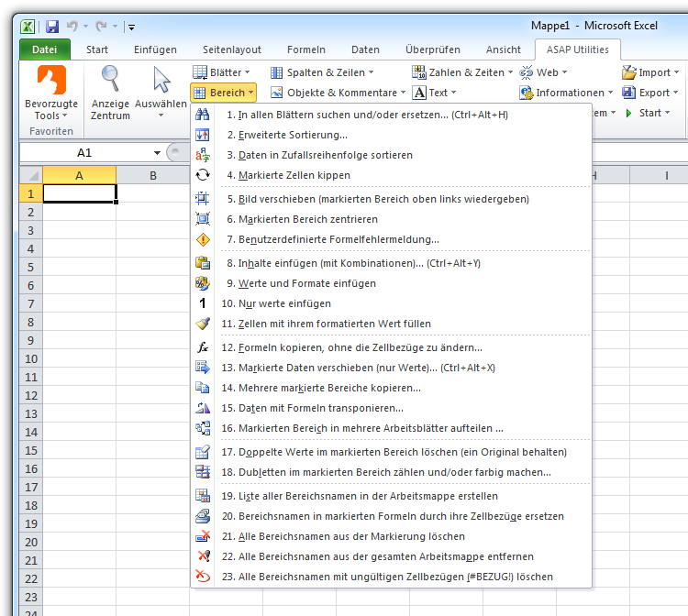This screenshot has width=688, height=616.
Task: Open the Web dropdown menu
Action: 543,72
